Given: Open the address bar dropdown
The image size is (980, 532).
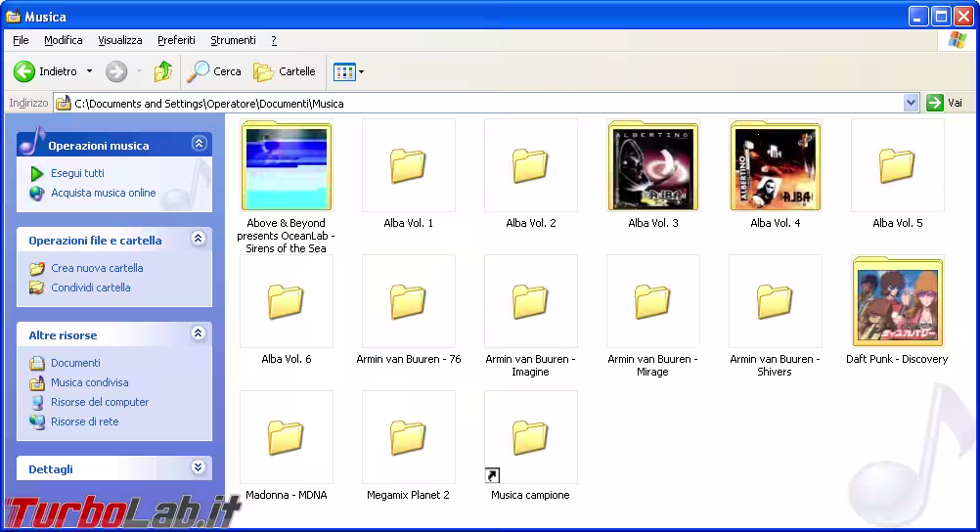Looking at the screenshot, I should tap(911, 103).
